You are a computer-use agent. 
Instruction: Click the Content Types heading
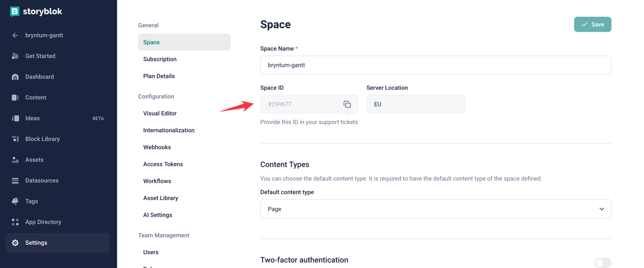click(x=285, y=164)
